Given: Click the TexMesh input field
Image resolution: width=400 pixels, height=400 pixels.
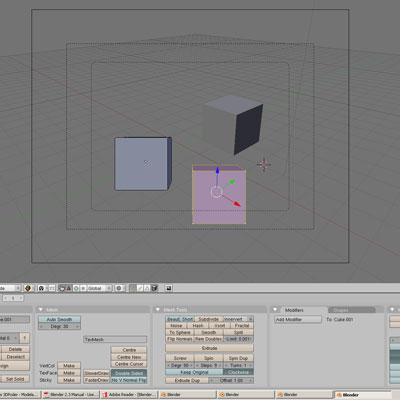Looking at the screenshot, I should 115,339.
